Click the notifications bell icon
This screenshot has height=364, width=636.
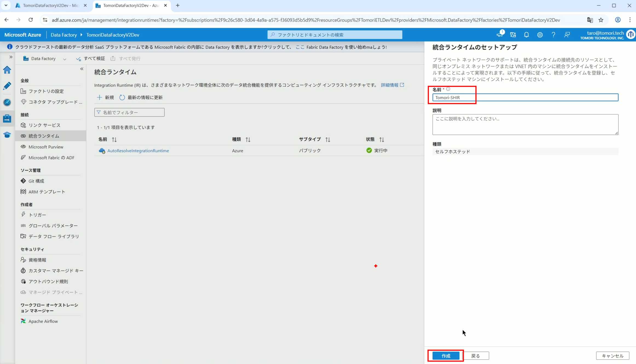tap(526, 35)
